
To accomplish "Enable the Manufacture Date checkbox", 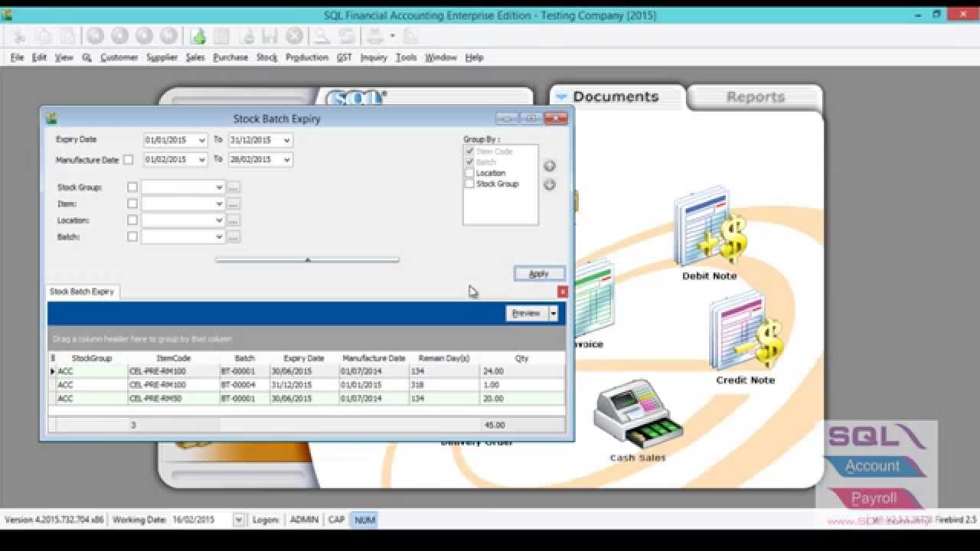I will (128, 160).
